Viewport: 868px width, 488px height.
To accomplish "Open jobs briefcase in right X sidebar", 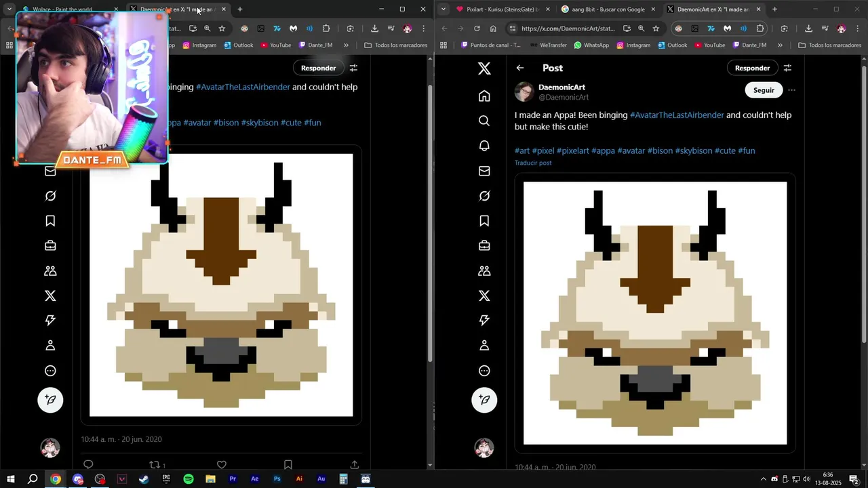I will (x=484, y=245).
